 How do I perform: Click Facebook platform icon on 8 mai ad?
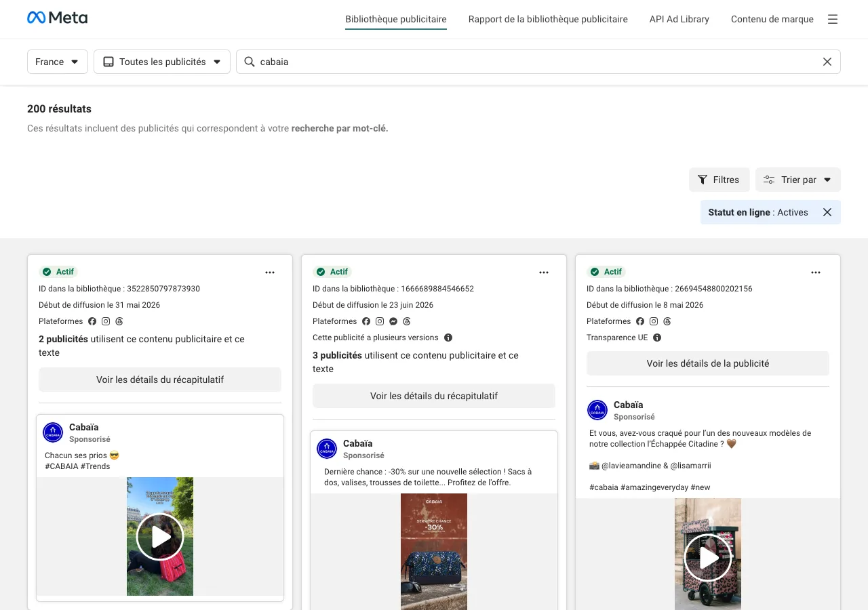tap(640, 321)
